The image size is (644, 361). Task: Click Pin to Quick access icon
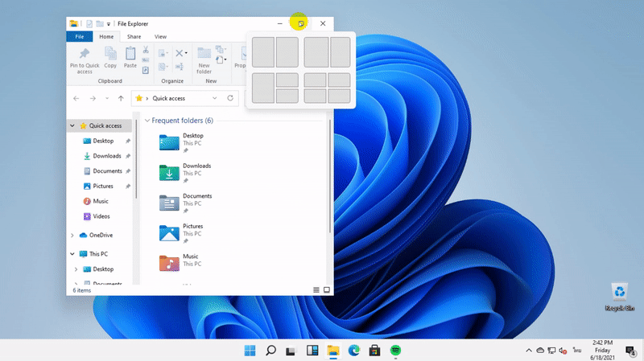[85, 54]
